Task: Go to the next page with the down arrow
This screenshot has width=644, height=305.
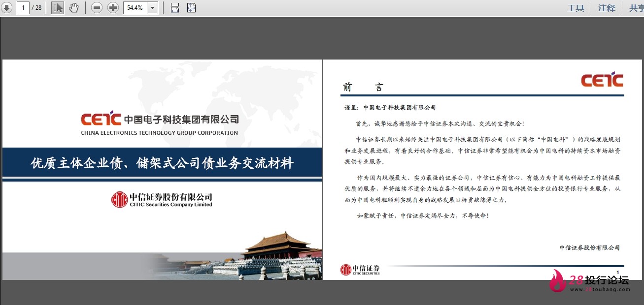Action: (6, 8)
